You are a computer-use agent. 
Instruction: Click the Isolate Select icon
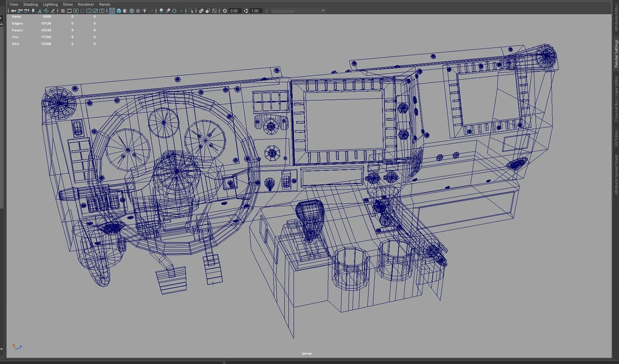pos(191,11)
